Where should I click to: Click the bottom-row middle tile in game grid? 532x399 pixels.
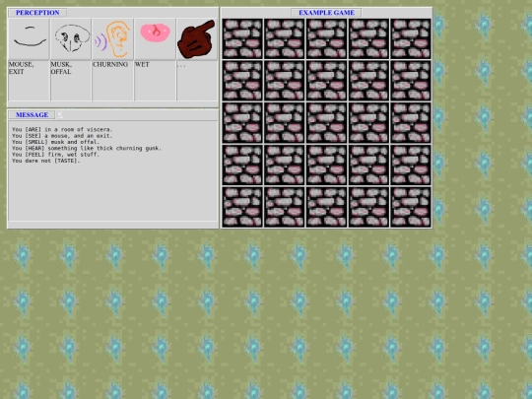326,207
